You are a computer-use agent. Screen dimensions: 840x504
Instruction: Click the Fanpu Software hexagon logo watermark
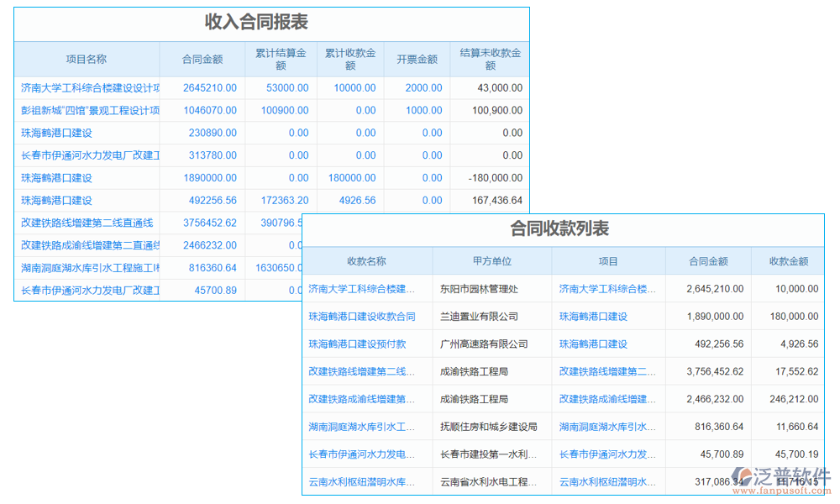[743, 477]
